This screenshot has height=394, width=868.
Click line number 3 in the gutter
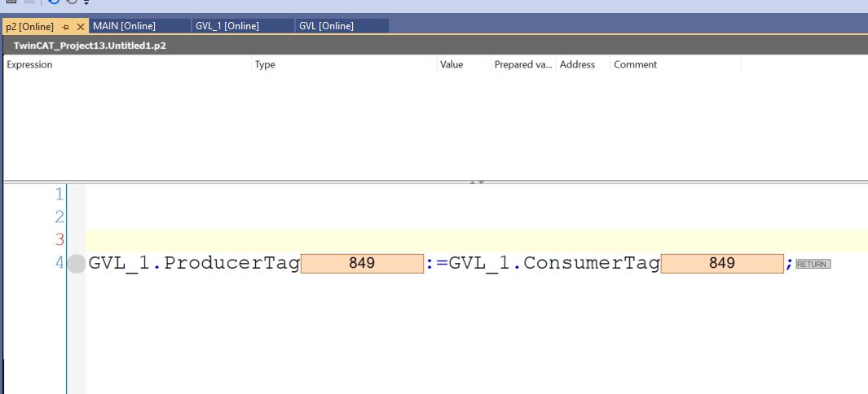tap(59, 239)
